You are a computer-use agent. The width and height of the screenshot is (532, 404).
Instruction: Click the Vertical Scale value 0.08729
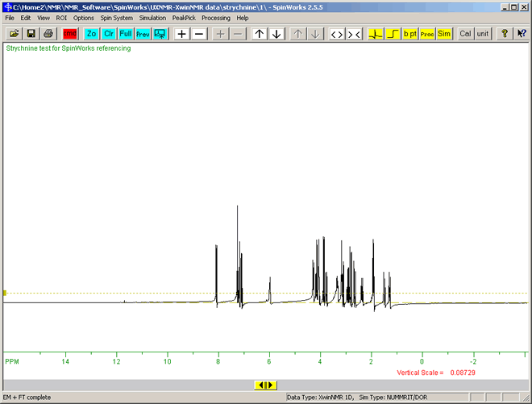tap(463, 373)
